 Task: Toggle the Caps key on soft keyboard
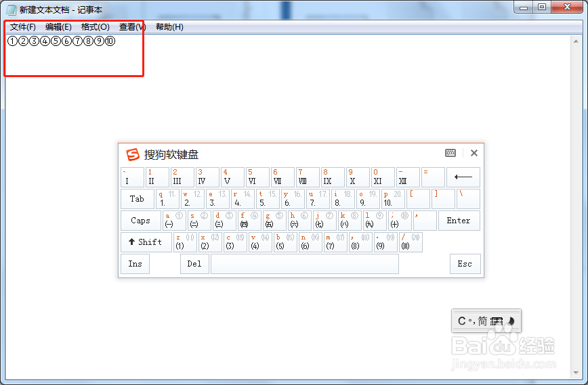click(141, 221)
